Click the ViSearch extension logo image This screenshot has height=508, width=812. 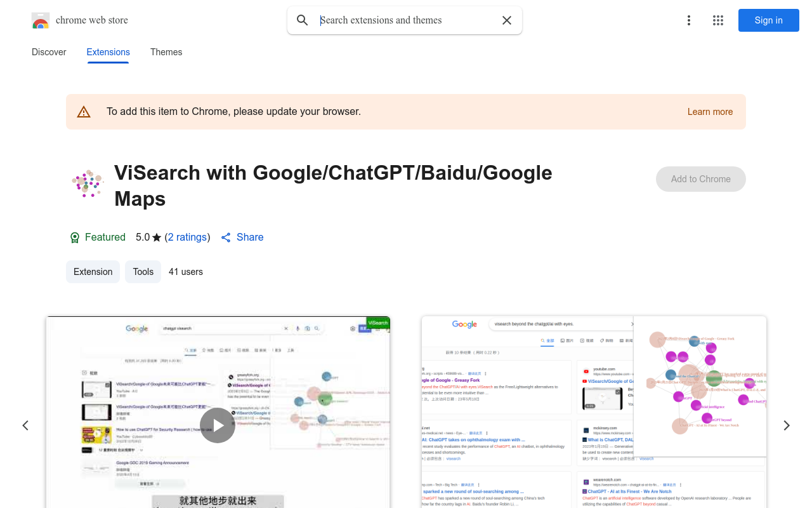(x=88, y=184)
